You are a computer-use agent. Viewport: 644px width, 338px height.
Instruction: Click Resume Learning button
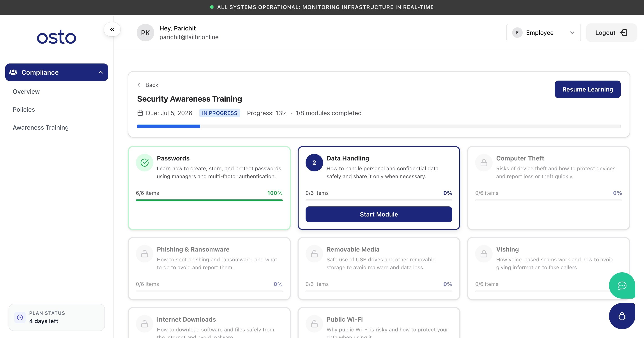pyautogui.click(x=587, y=90)
